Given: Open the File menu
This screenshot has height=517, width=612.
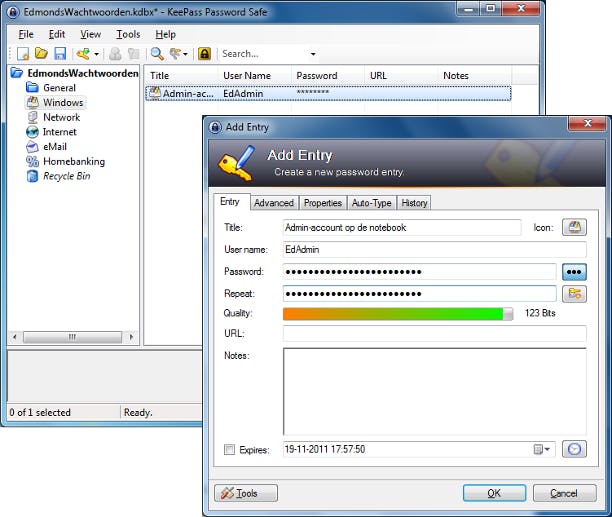Looking at the screenshot, I should pyautogui.click(x=26, y=34).
